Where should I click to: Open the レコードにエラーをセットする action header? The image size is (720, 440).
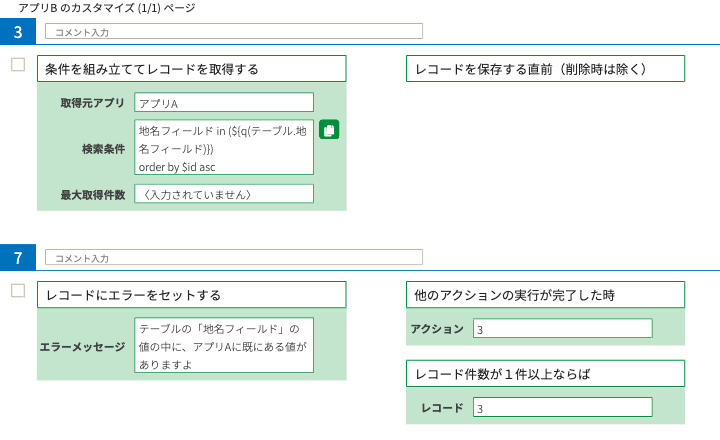(191, 295)
